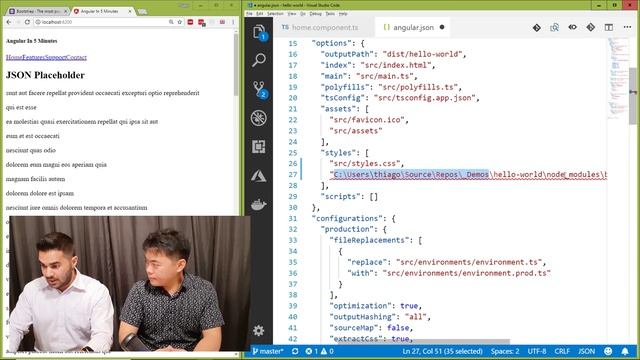Close the Angular In 5 Minutes browser tab
This screenshot has height=360, width=640.
point(130,11)
